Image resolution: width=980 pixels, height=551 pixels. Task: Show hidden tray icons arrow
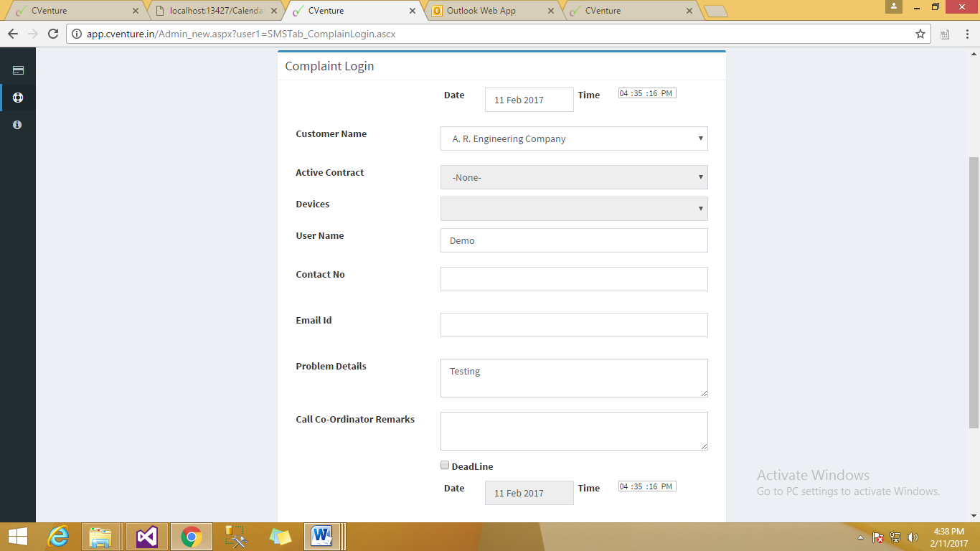pos(861,537)
